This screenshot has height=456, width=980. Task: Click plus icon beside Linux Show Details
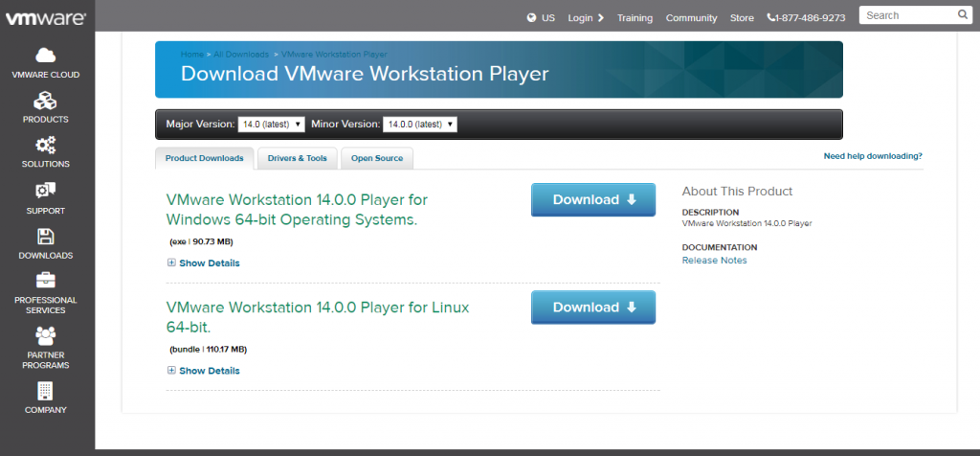point(171,371)
